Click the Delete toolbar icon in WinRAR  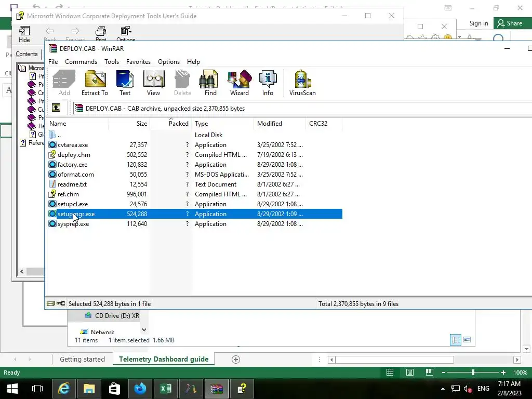(182, 83)
